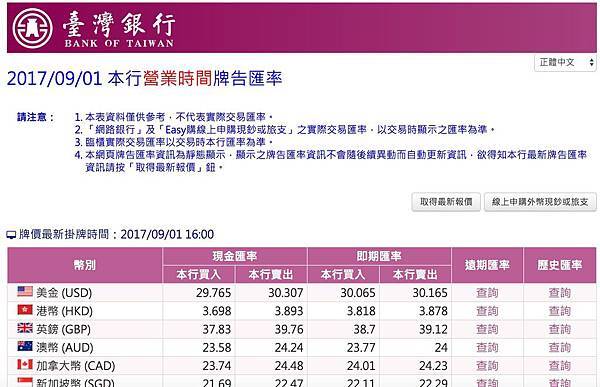Click the Bank of Taiwan logo emblem
The image size is (600, 387).
tap(33, 28)
